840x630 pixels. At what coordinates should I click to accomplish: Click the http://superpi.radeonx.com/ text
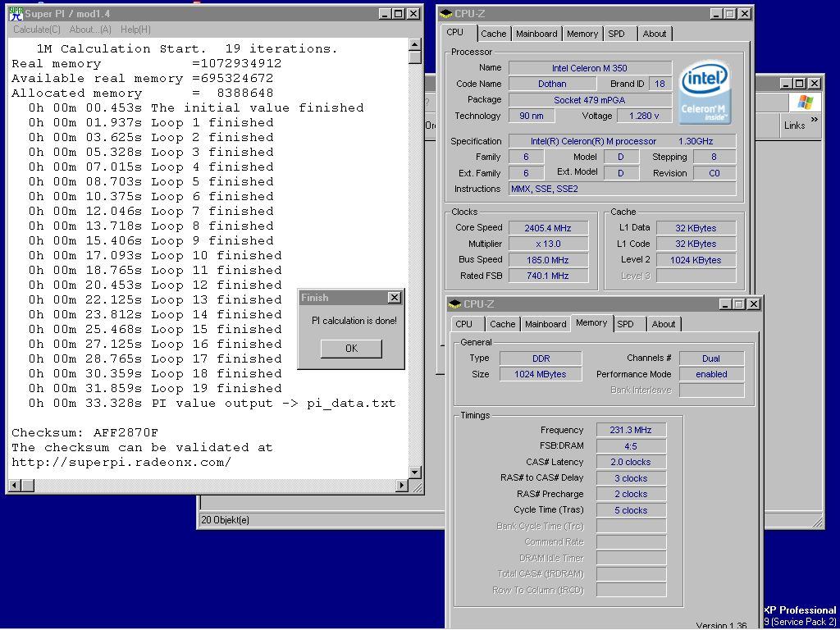coord(121,463)
